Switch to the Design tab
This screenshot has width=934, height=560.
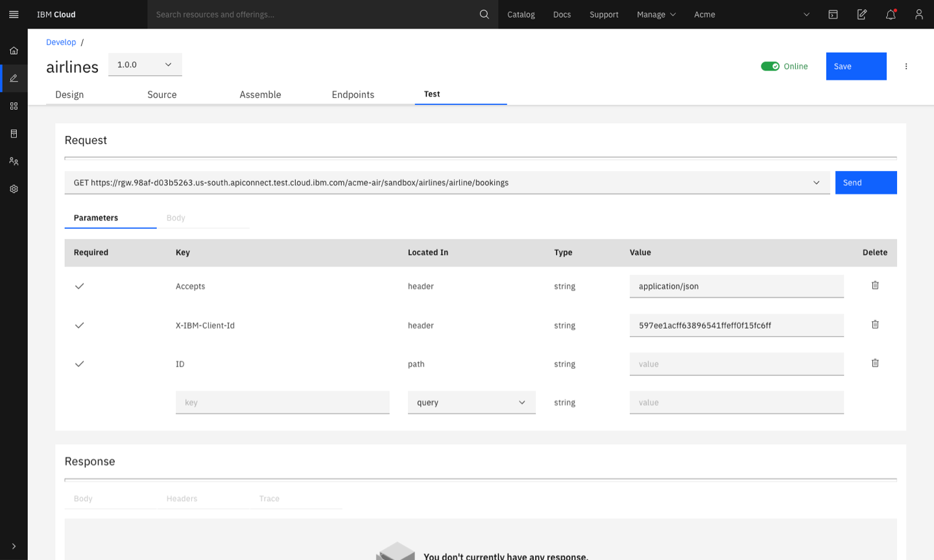click(x=69, y=95)
